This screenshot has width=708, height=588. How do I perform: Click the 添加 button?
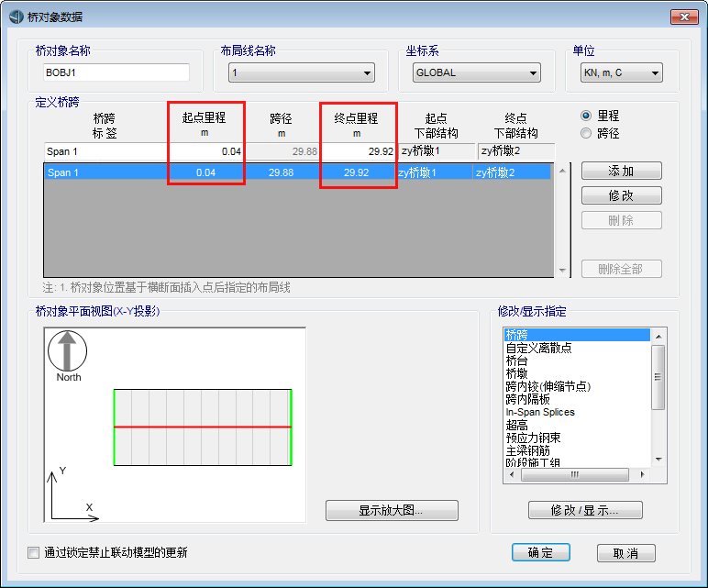tap(621, 172)
